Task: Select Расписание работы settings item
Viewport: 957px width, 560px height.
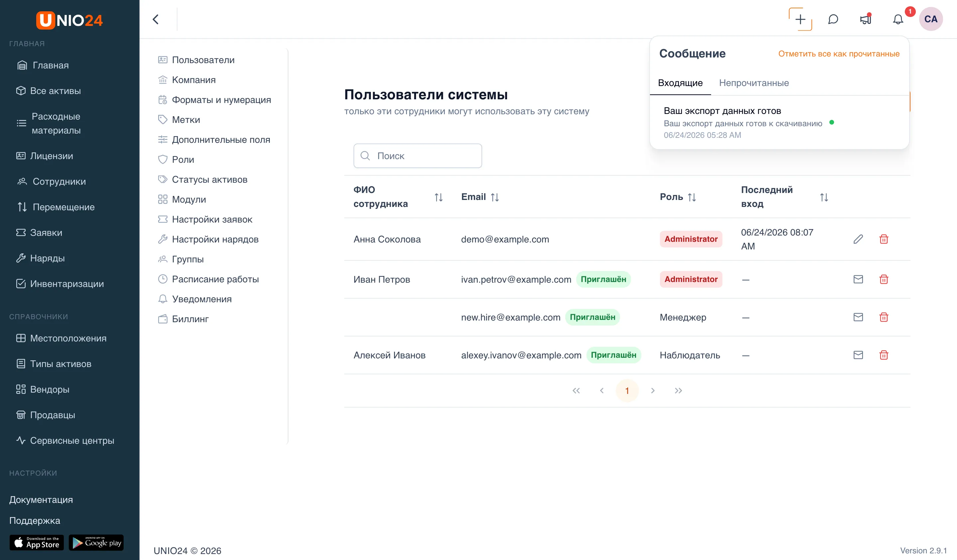Action: (208, 279)
